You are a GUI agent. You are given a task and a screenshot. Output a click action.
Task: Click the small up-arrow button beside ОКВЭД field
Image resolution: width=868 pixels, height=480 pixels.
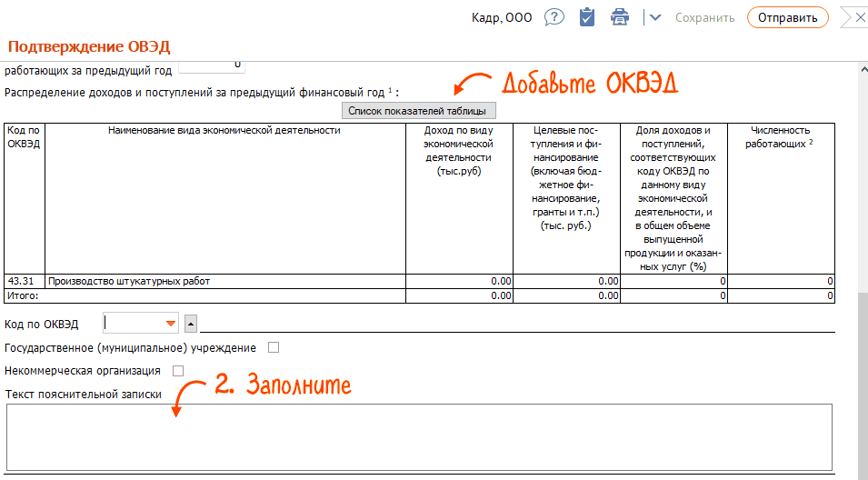coord(191,324)
